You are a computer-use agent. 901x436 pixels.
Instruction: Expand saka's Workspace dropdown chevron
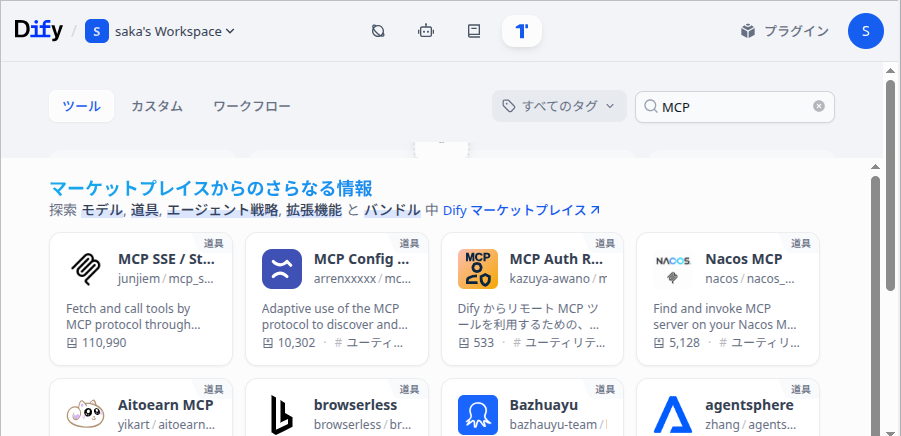(230, 31)
